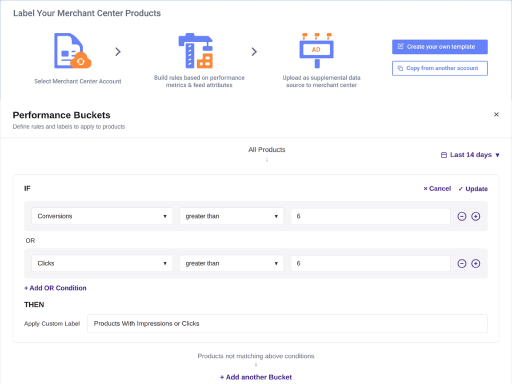Click the chevron arrow after Select Merchant Center Account
The width and height of the screenshot is (512, 384).
pos(118,52)
